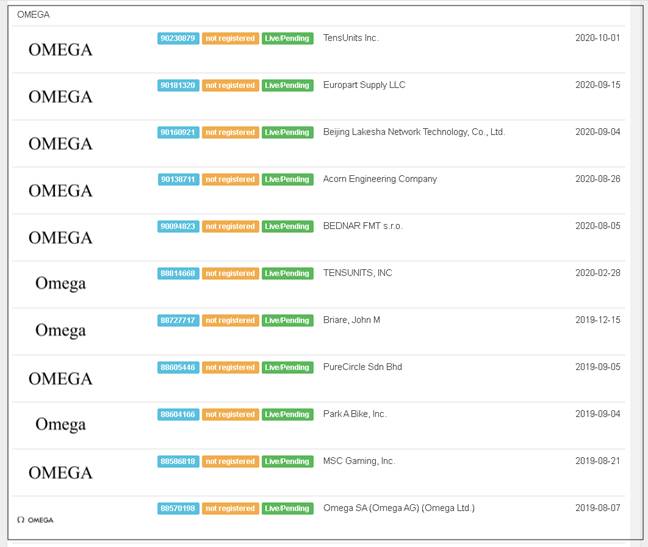The image size is (648, 547).
Task: Open the serial number badge for BEDNAR FMT s.r.o.
Action: [178, 227]
